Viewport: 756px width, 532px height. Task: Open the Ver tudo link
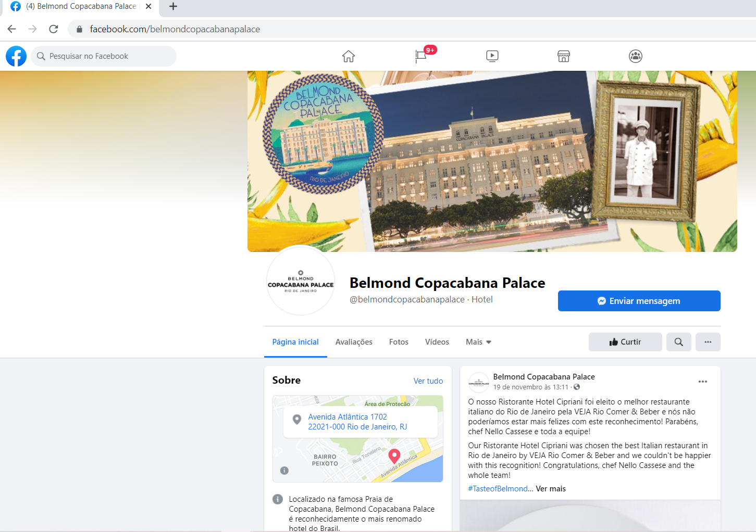pos(428,381)
